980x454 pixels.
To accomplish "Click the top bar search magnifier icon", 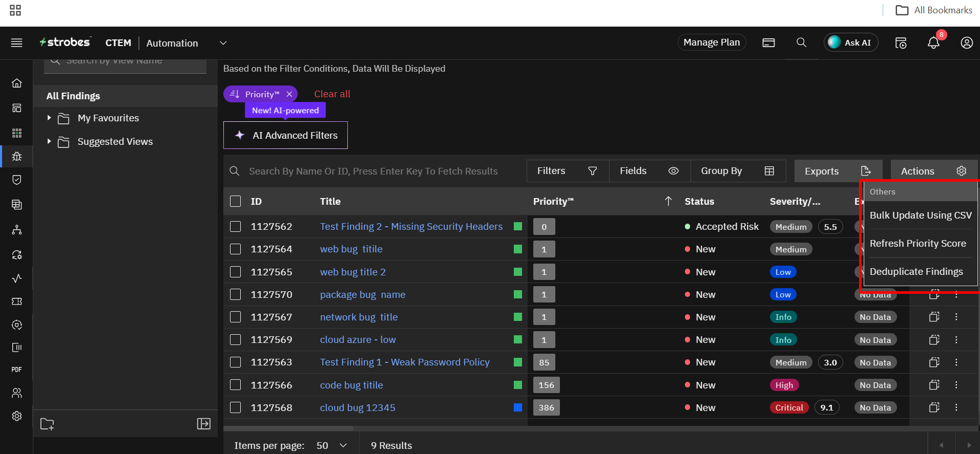I will tap(801, 42).
